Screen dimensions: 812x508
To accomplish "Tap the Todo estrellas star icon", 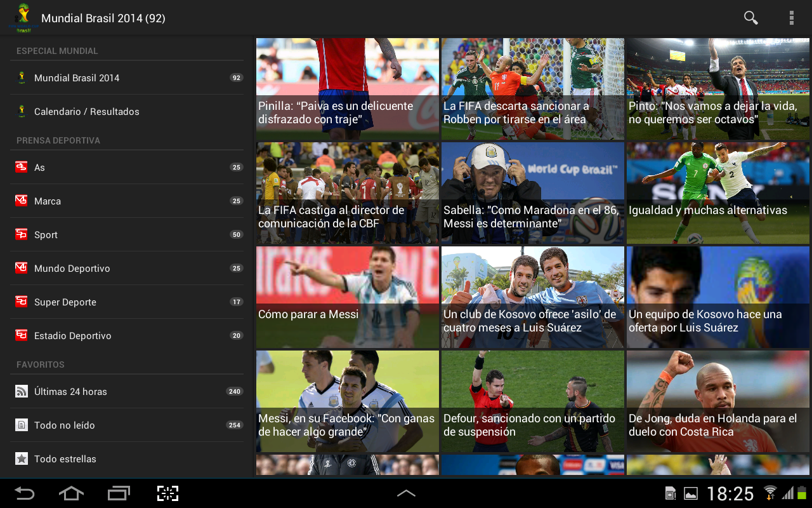I will 22,458.
